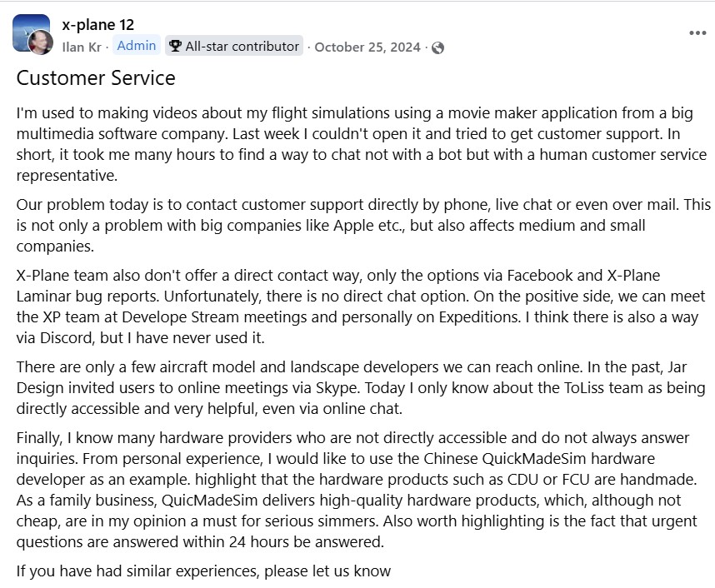Screen dimensions: 715x588
Task: Click the closing line "If you have had similar experiences"
Action: pos(204,571)
